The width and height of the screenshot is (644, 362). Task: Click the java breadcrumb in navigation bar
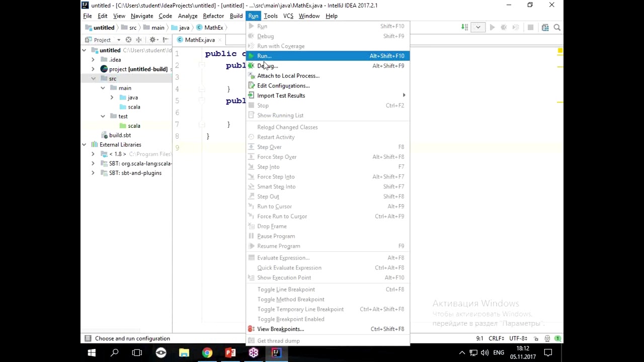click(x=180, y=28)
